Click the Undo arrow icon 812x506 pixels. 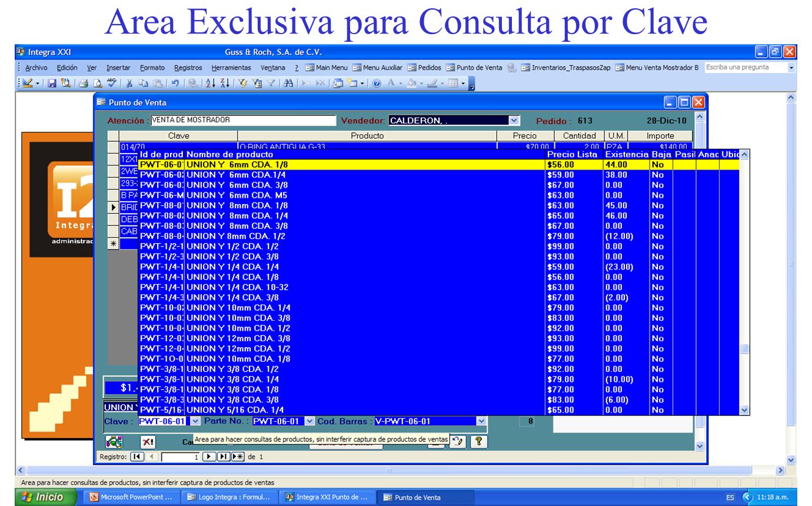tap(175, 84)
